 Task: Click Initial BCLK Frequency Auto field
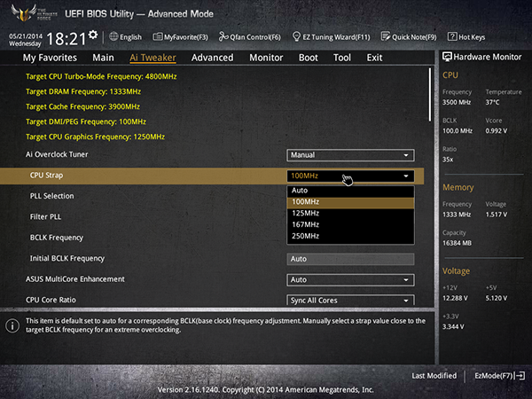[x=350, y=259]
